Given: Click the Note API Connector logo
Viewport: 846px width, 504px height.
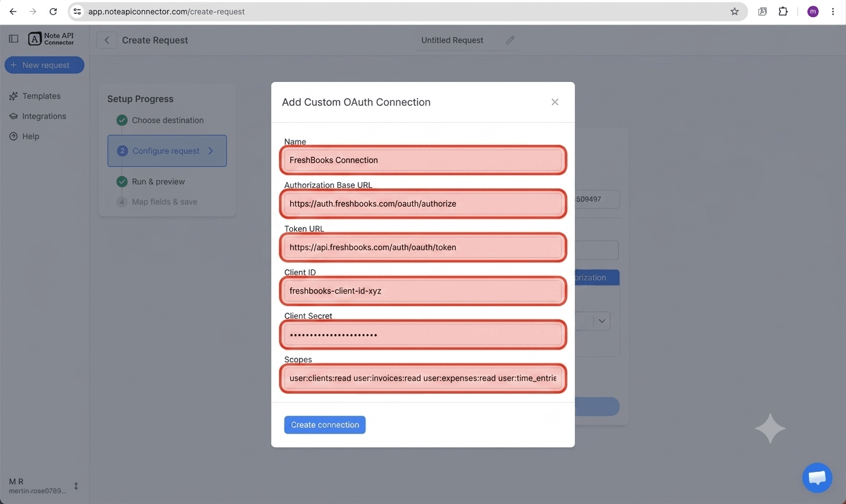Looking at the screenshot, I should pos(52,39).
